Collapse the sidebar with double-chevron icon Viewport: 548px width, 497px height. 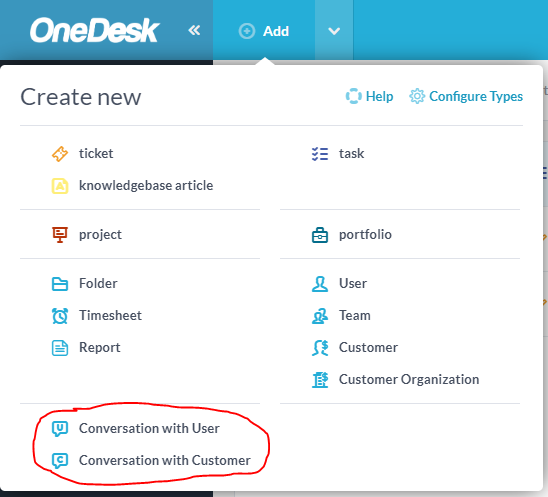coord(194,30)
